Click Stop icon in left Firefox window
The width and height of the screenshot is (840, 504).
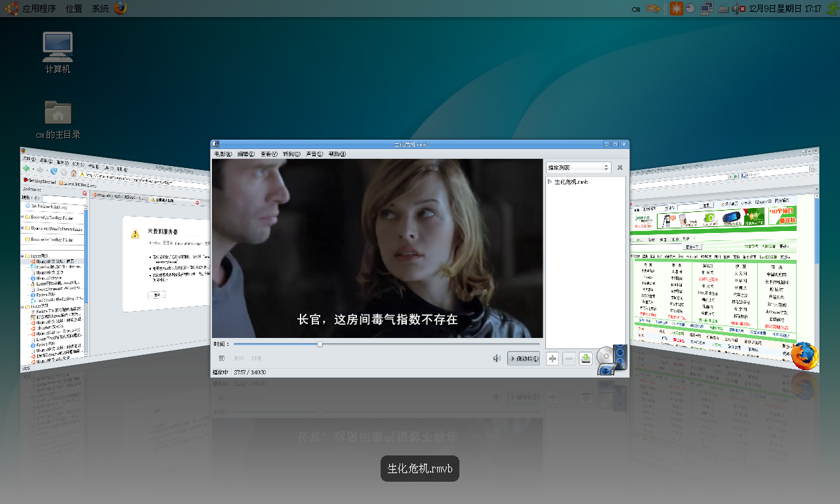64,172
